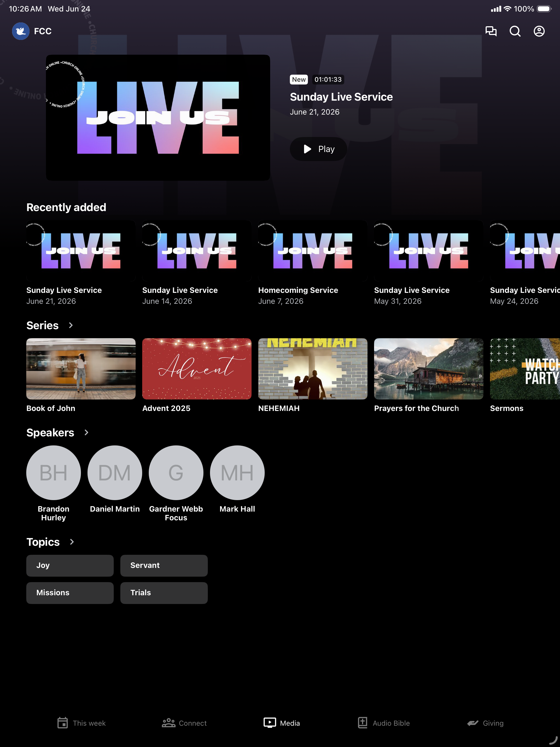This screenshot has height=747, width=560.
Task: Select speaker Mark Hall avatar
Action: 237,472
